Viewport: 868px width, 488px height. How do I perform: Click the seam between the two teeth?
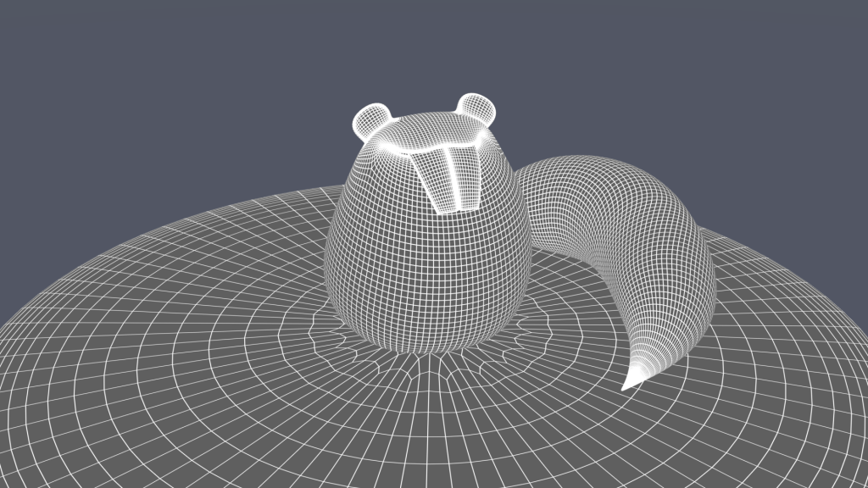(452, 178)
